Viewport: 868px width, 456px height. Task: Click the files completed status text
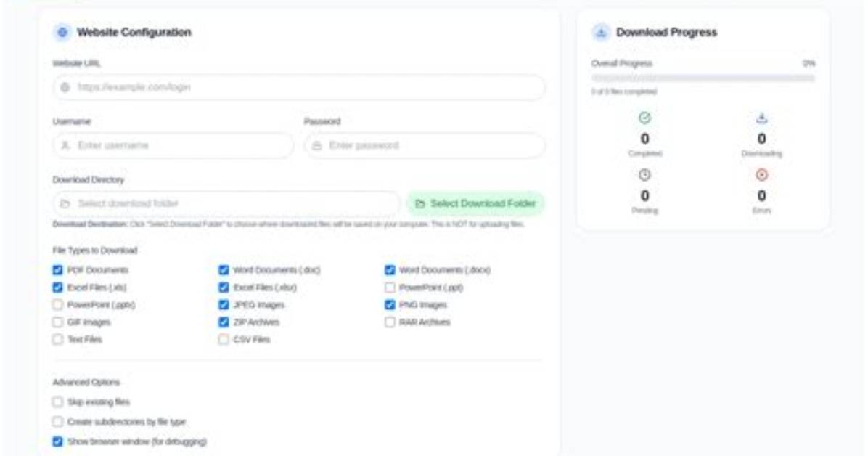(x=624, y=92)
